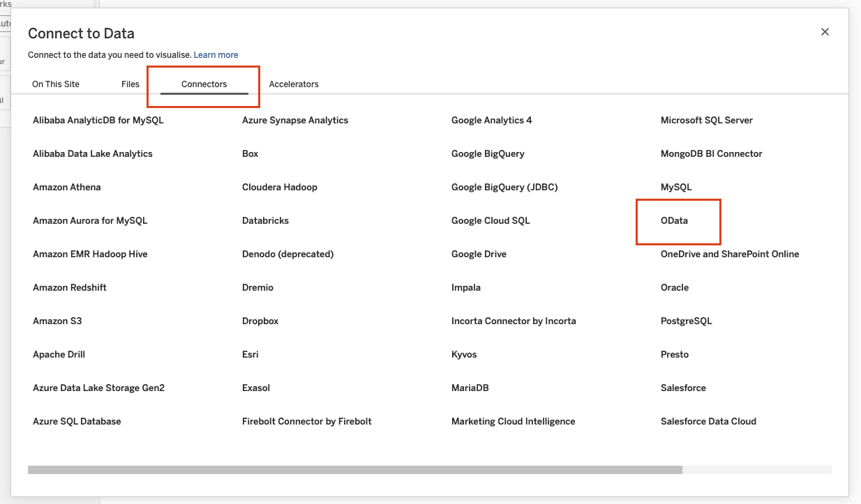This screenshot has height=504, width=861.
Task: Select the Amazon Athena connector
Action: [67, 188]
